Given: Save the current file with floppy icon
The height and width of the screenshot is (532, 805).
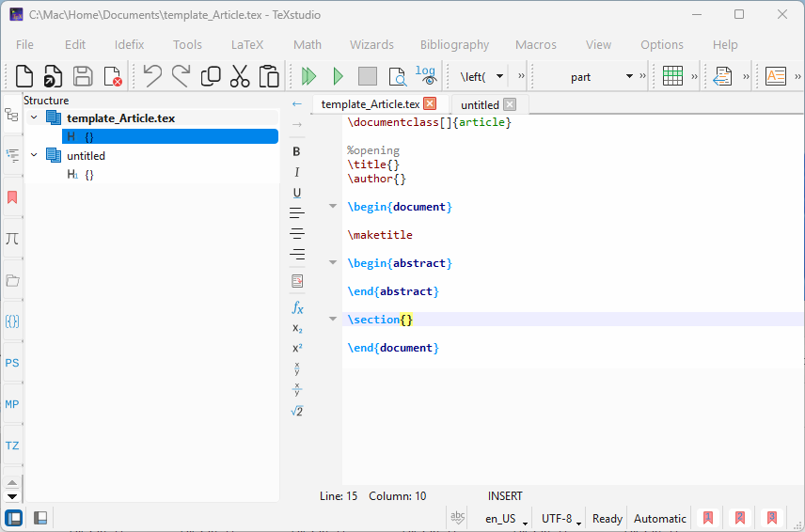Looking at the screenshot, I should click(x=83, y=76).
